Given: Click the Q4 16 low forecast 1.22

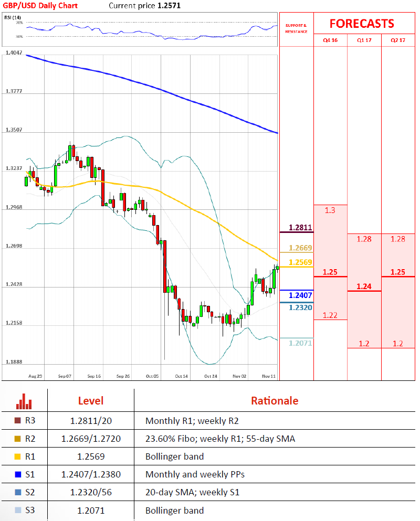Looking at the screenshot, I should (x=330, y=315).
